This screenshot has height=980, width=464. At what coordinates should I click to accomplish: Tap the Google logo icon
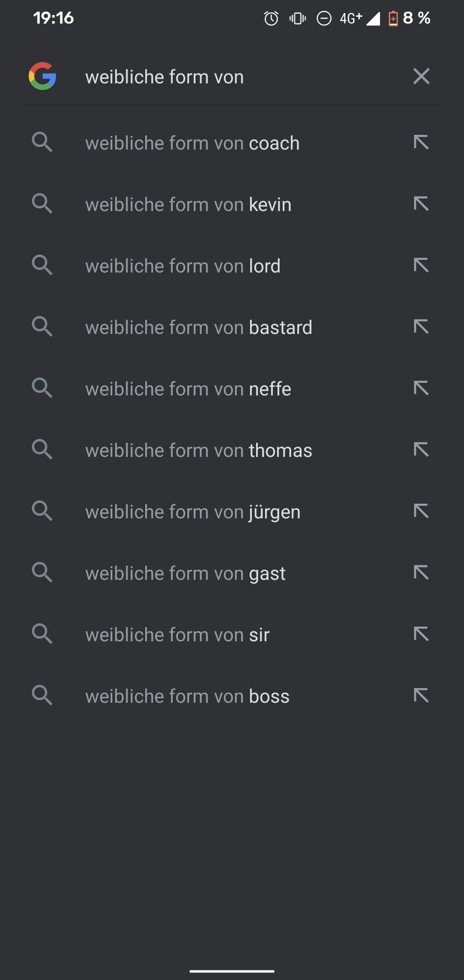tap(43, 76)
